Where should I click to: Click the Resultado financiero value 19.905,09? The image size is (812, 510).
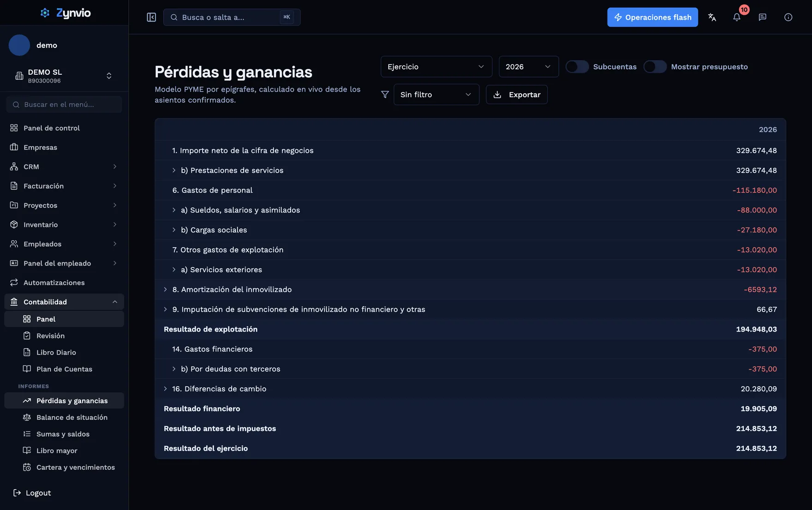click(x=758, y=409)
